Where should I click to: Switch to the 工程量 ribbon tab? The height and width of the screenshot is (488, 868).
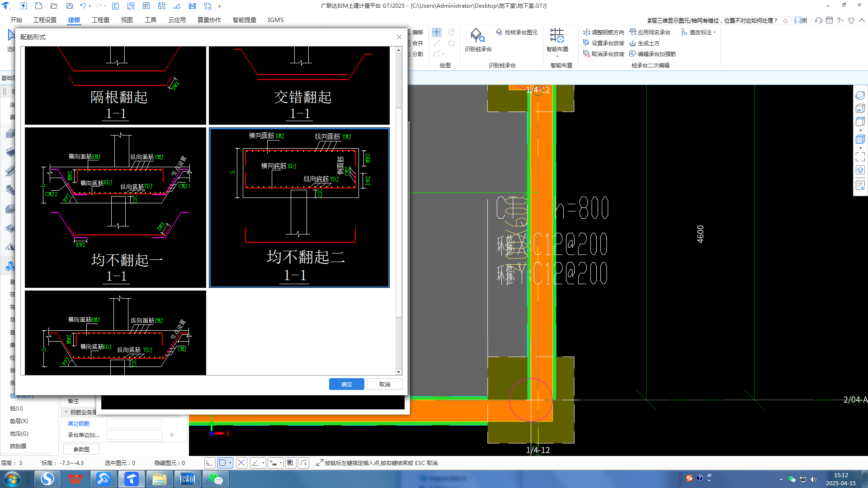tap(100, 20)
